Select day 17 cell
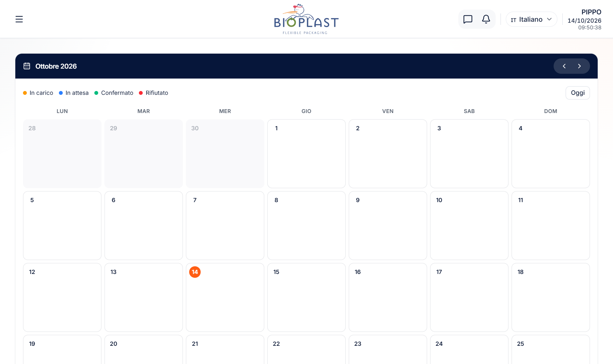Image resolution: width=613 pixels, height=364 pixels. (469, 297)
